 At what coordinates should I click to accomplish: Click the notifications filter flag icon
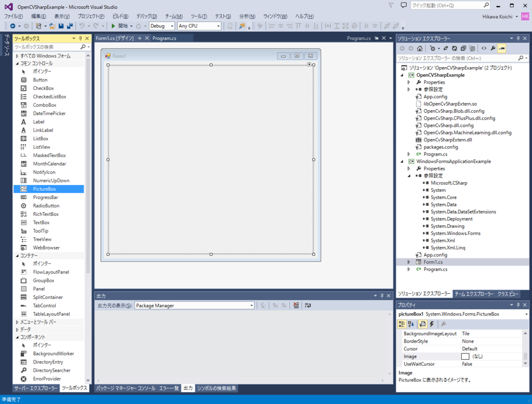(391, 5)
